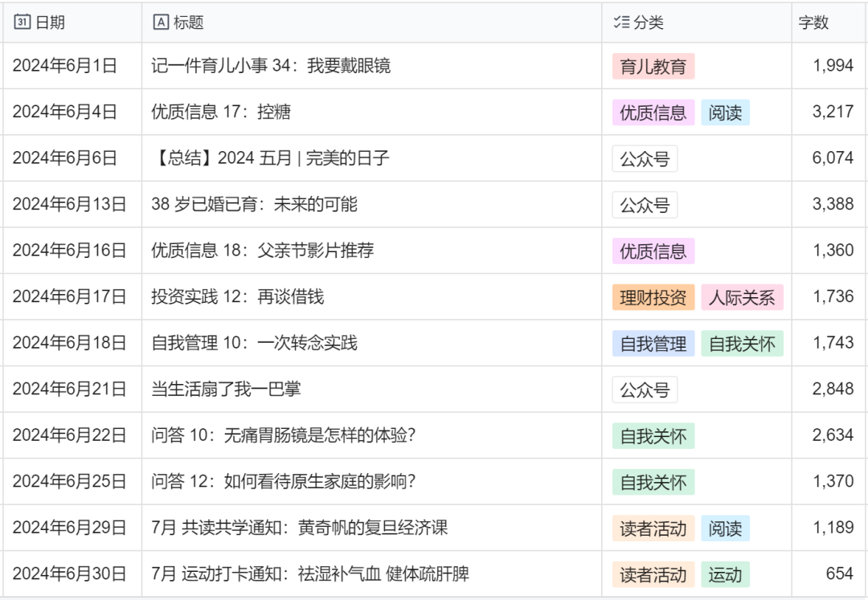Select the word count cell 3,217
This screenshot has width=868, height=600.
[x=828, y=112]
